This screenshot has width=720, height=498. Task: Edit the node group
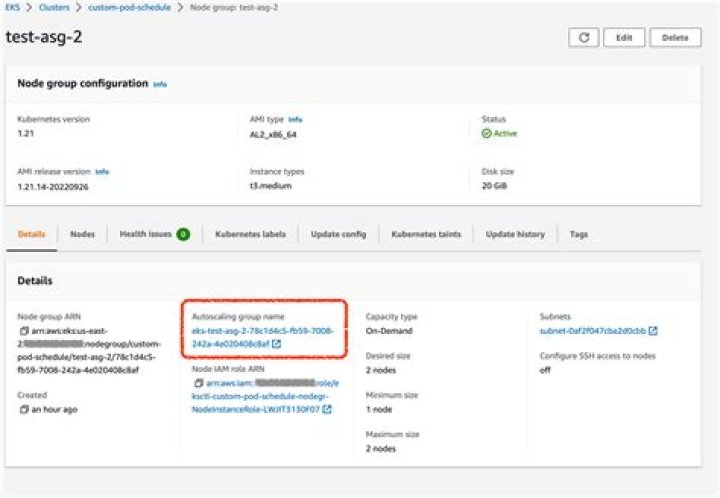(624, 38)
